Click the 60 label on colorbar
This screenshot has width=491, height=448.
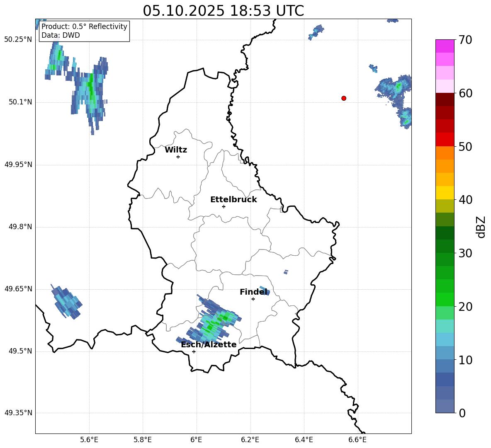(465, 93)
